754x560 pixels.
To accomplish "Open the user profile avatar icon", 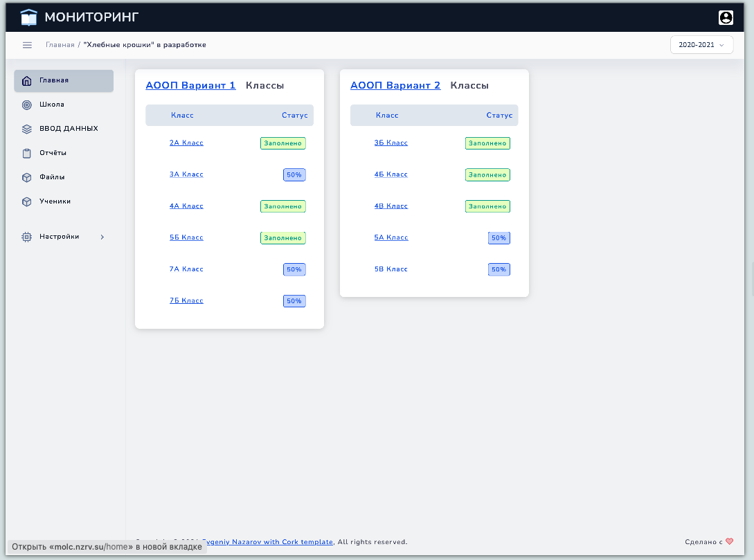I will click(x=726, y=18).
